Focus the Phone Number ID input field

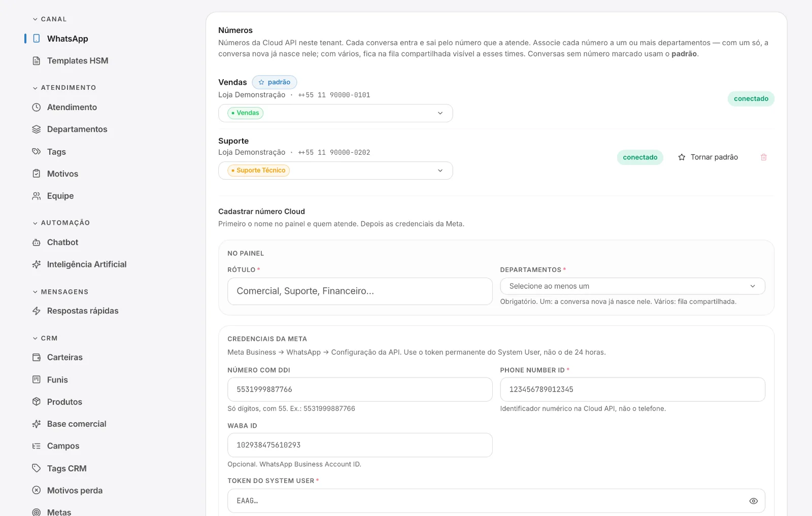click(x=632, y=390)
